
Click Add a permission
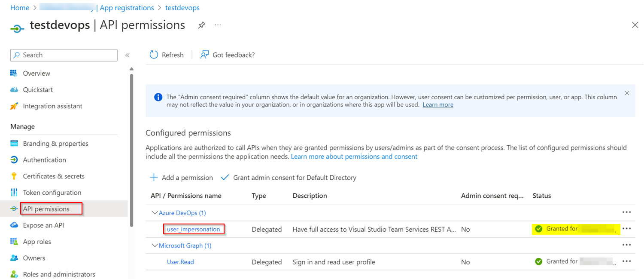(181, 178)
